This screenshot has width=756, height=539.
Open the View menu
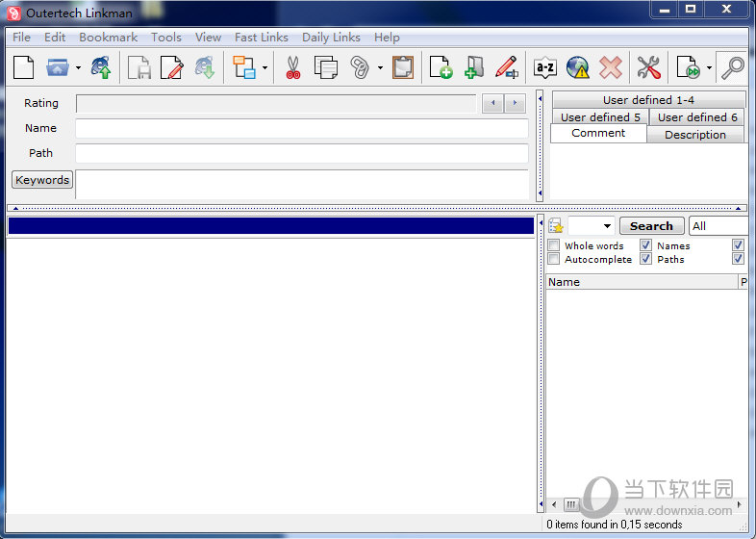tap(209, 38)
